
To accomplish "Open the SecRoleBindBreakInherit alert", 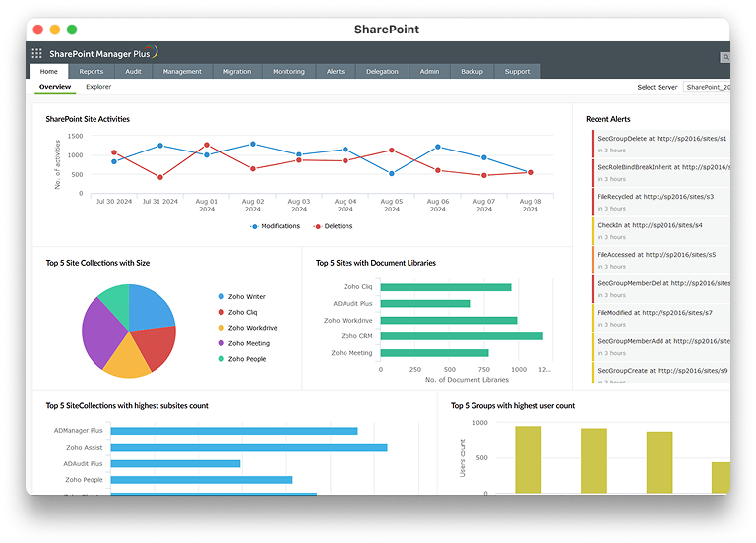I will pos(661,172).
